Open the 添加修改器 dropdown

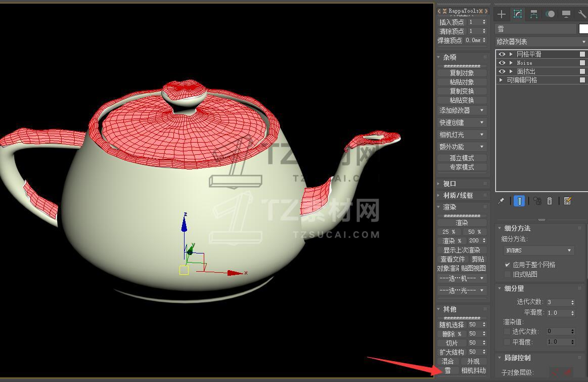point(462,110)
